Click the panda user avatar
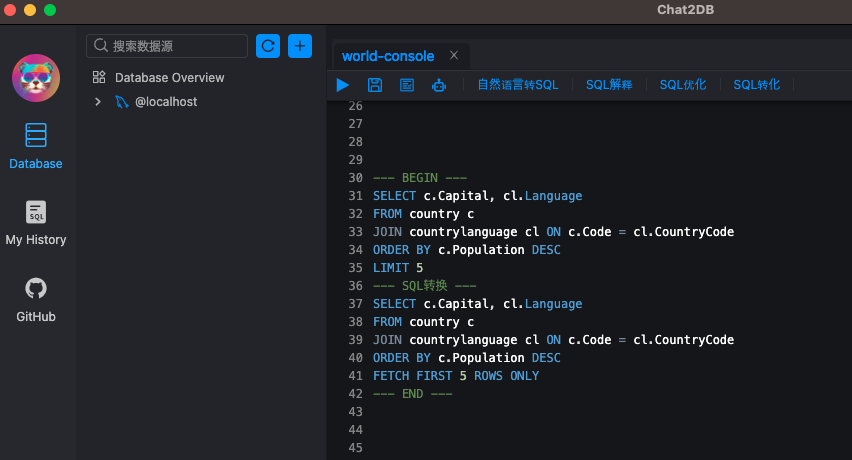This screenshot has width=852, height=460. coord(36,78)
